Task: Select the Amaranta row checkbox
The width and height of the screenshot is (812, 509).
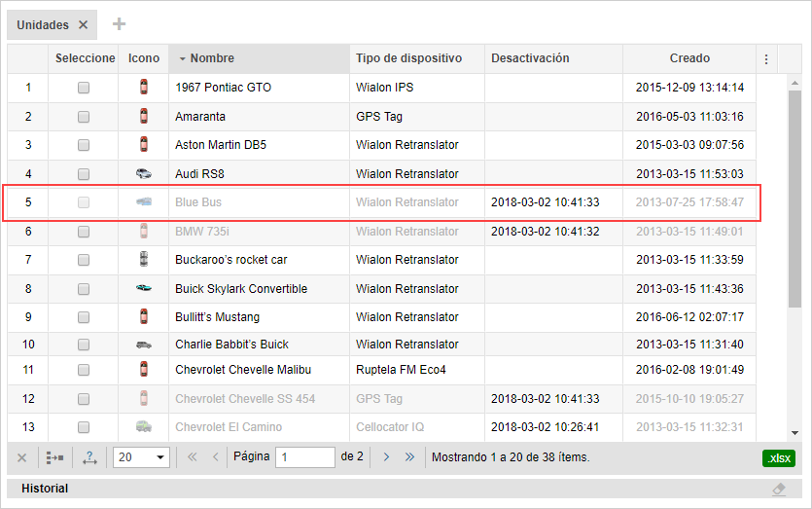Action: click(x=84, y=117)
